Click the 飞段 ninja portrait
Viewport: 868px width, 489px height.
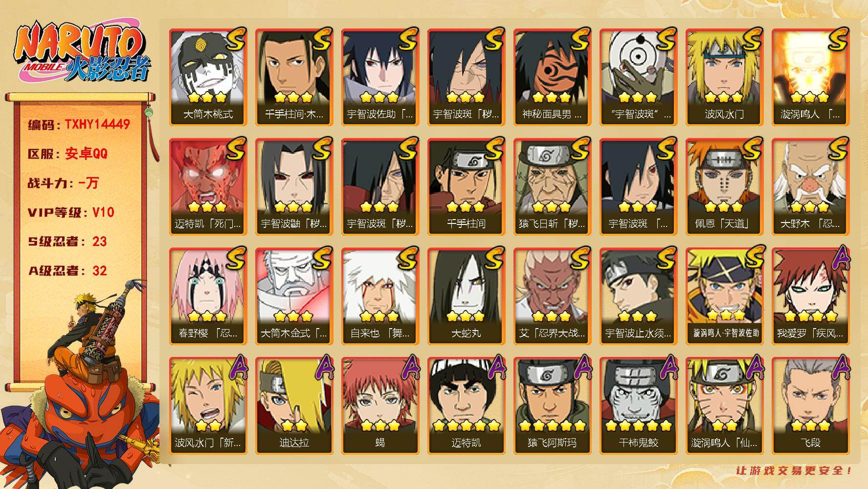tap(811, 406)
